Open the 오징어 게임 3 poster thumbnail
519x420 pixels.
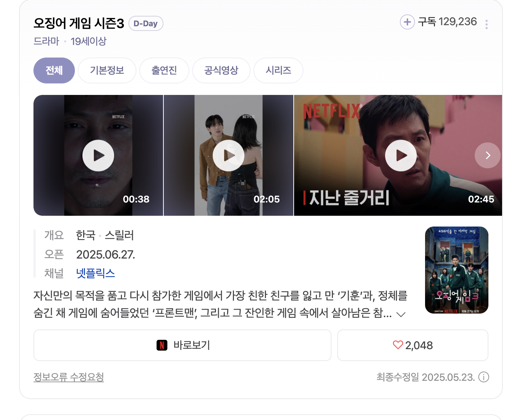tap(457, 270)
